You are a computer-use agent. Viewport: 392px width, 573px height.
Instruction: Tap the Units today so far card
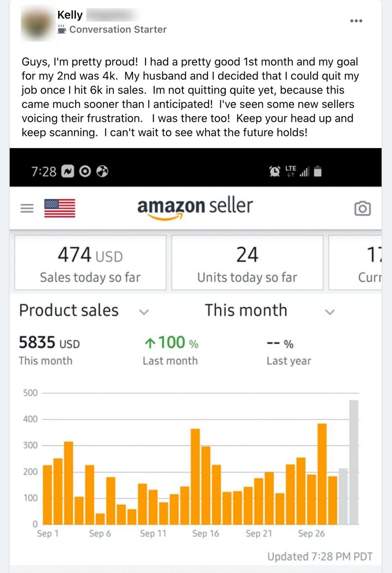tap(247, 263)
